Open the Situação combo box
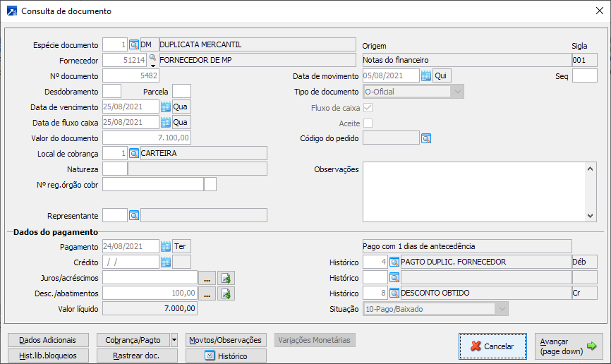611x364 pixels. point(501,308)
